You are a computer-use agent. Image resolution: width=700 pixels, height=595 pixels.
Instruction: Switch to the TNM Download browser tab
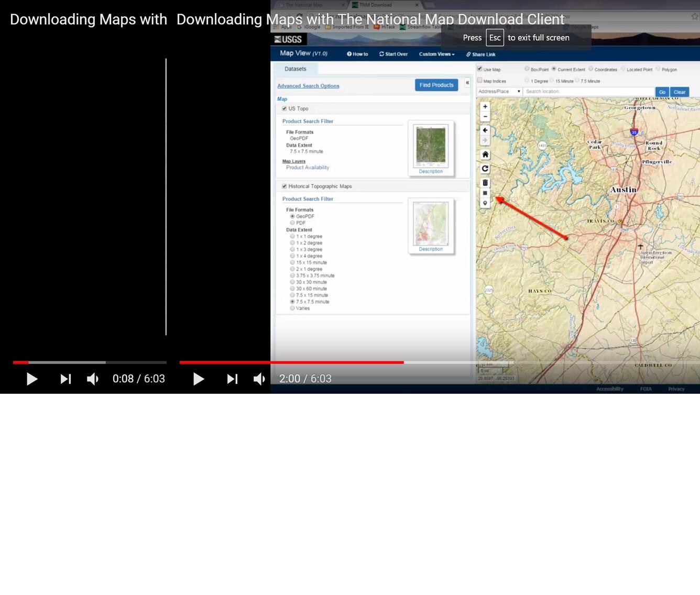pos(377,4)
